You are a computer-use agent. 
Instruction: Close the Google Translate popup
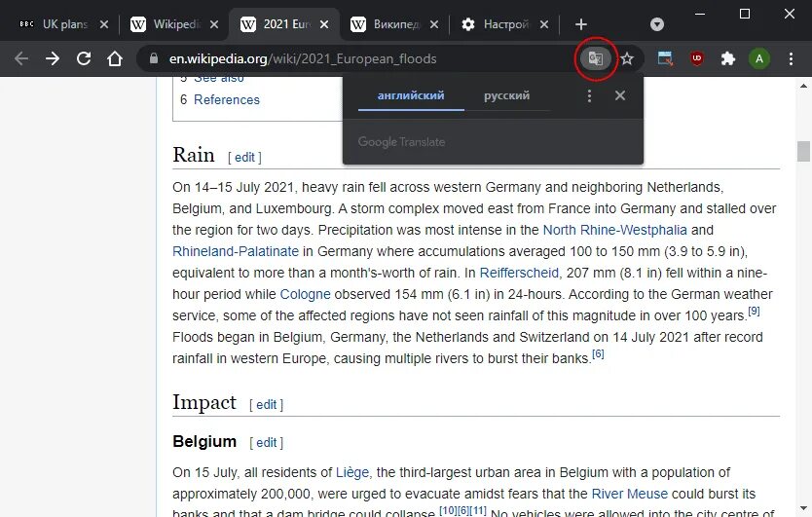tap(620, 95)
